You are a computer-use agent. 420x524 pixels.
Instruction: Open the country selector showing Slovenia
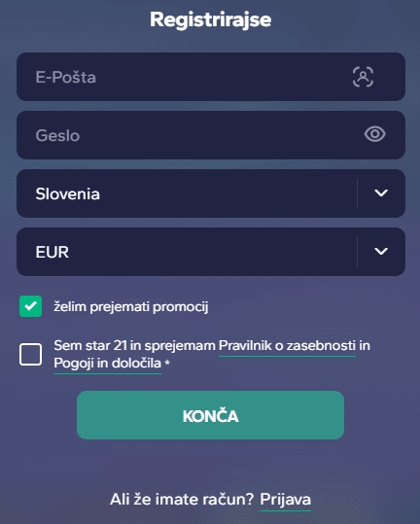pyautogui.click(x=211, y=193)
